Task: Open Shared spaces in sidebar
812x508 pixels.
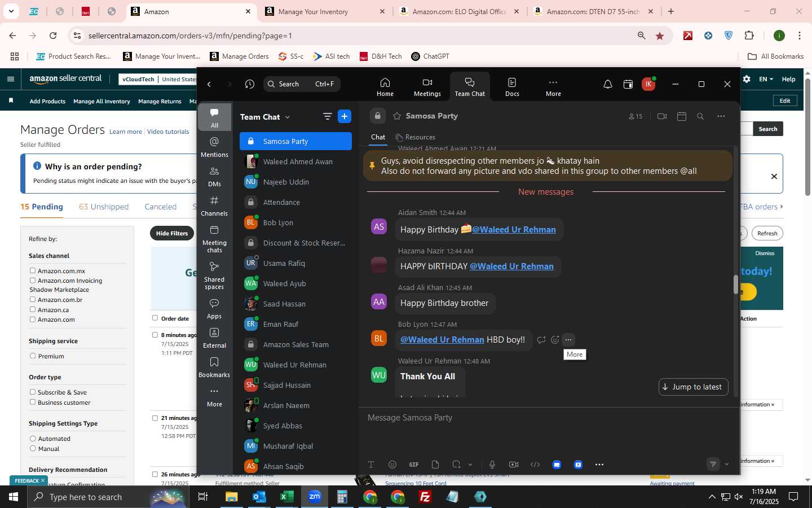Action: click(x=214, y=275)
